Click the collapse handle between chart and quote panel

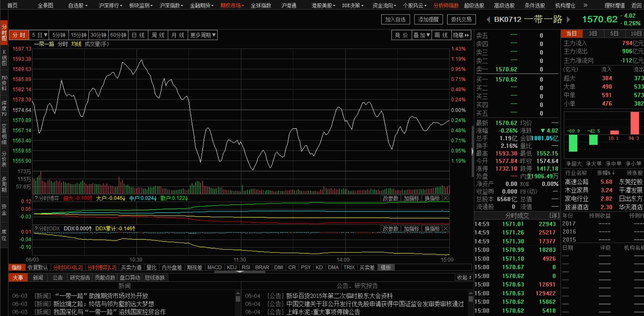(473, 151)
